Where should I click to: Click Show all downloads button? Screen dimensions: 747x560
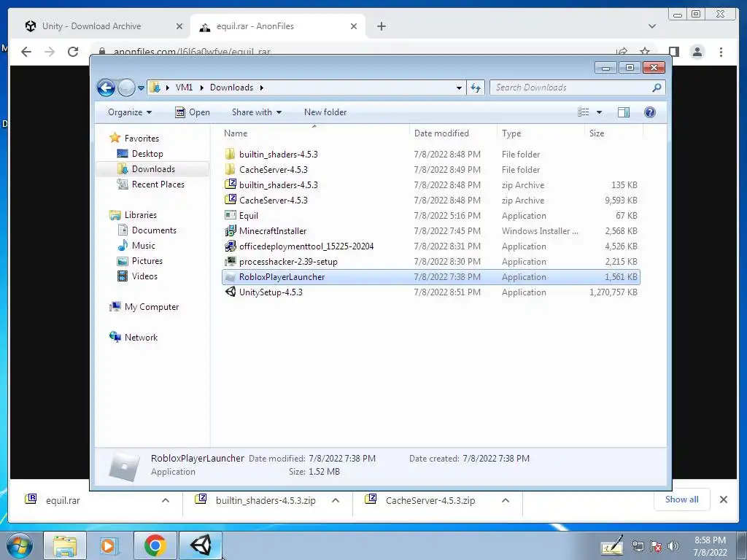[x=682, y=499]
